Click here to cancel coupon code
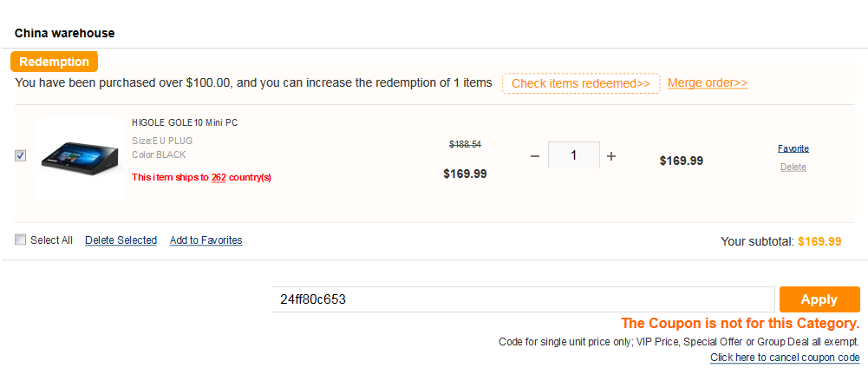The width and height of the screenshot is (868, 368). (785, 358)
